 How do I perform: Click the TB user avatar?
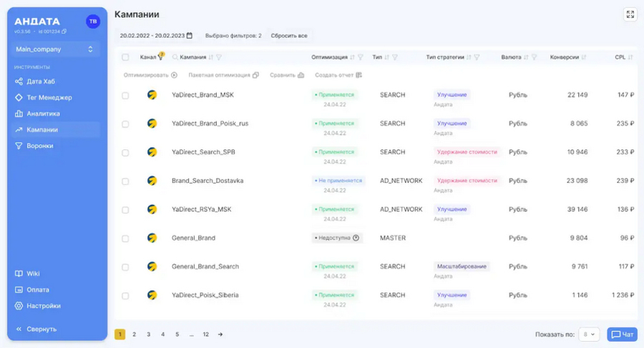pyautogui.click(x=93, y=21)
